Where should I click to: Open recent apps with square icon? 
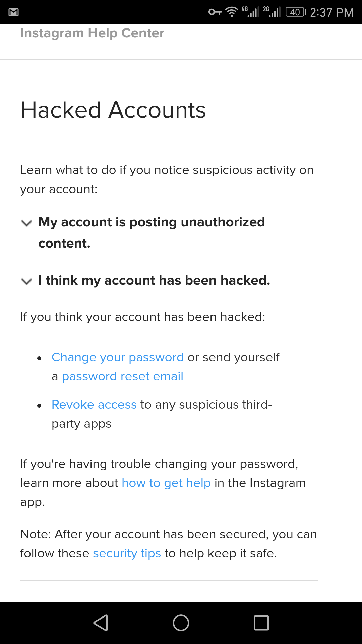261,623
